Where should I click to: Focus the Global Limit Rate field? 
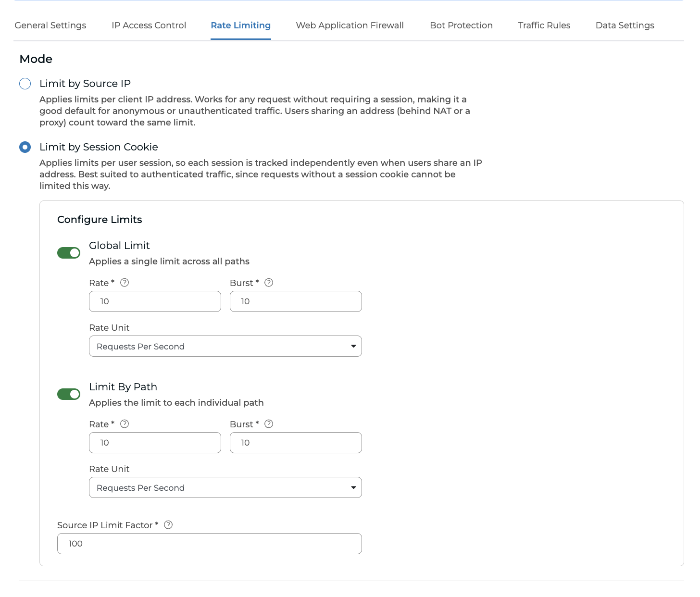[x=155, y=301]
